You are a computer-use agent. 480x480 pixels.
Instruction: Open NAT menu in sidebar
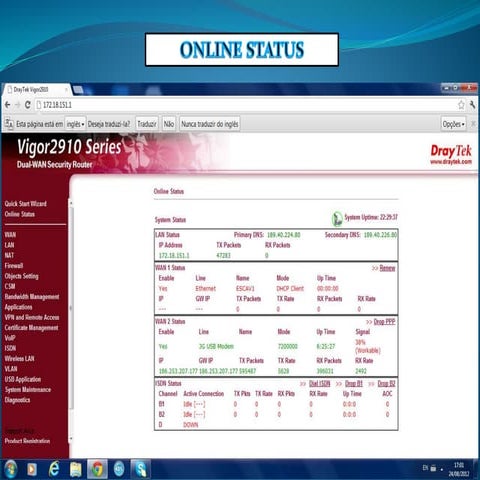point(9,255)
